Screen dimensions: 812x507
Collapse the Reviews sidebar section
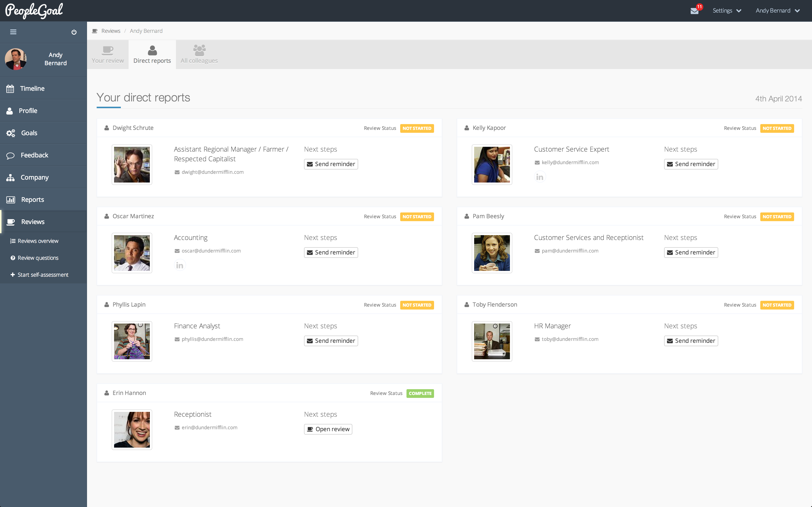point(33,222)
